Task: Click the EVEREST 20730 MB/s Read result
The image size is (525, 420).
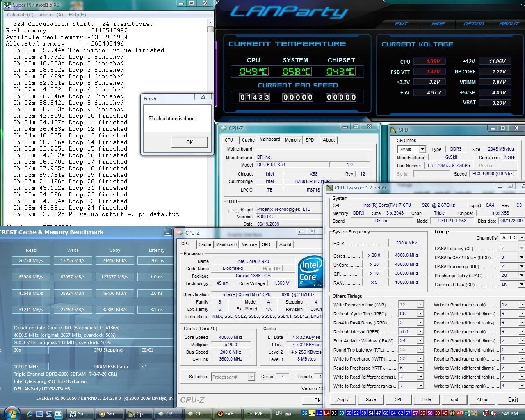Action: pyautogui.click(x=31, y=260)
